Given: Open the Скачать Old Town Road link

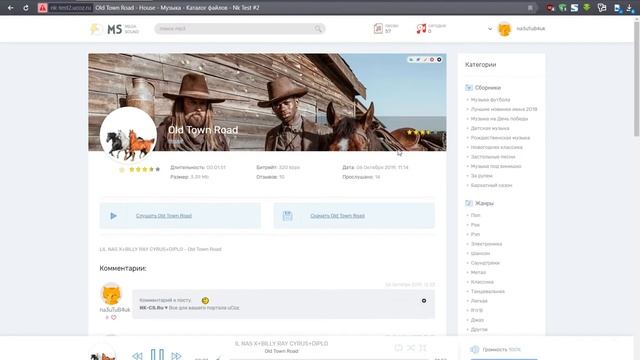Looking at the screenshot, I should 338,216.
